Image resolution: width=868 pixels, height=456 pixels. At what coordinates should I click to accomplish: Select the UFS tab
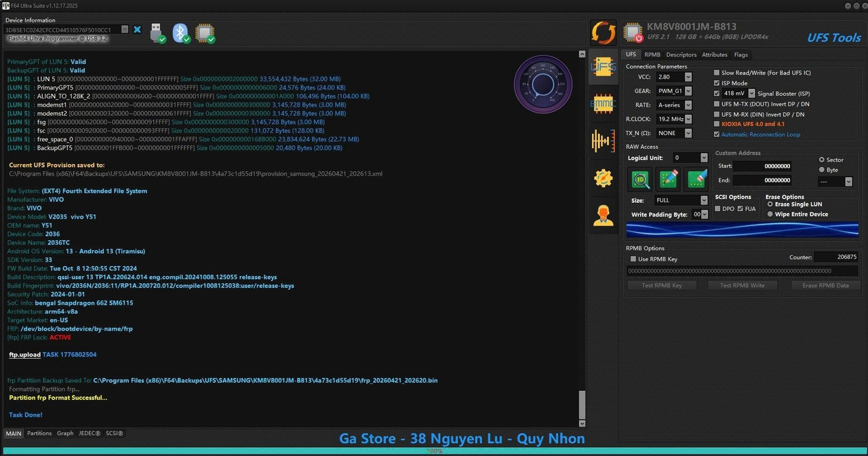pos(631,54)
